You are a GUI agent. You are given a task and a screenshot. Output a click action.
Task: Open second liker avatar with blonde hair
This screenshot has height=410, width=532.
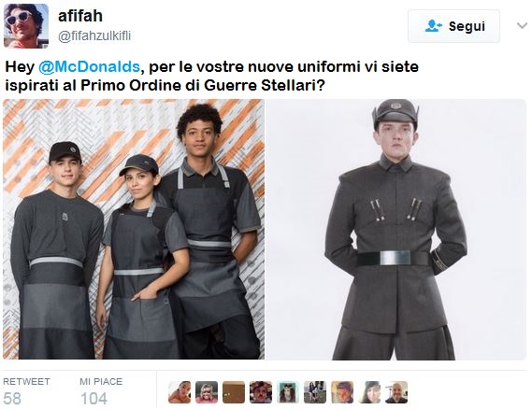207,392
